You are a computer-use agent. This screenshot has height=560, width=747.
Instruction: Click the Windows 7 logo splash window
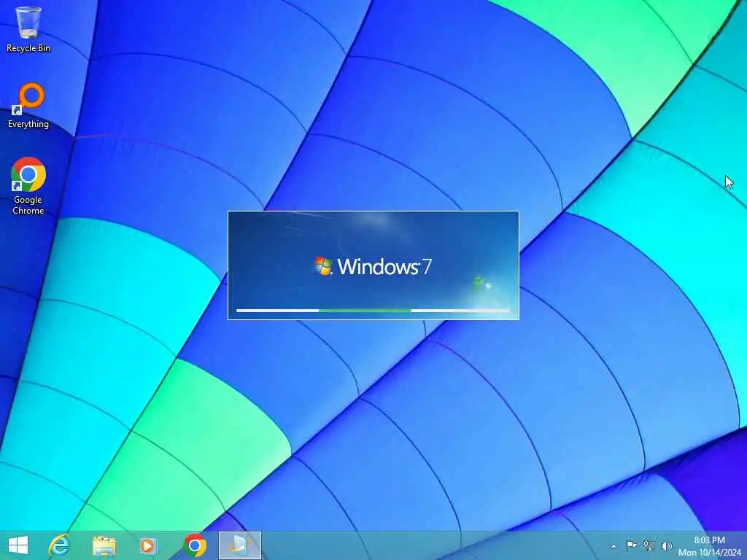click(373, 265)
